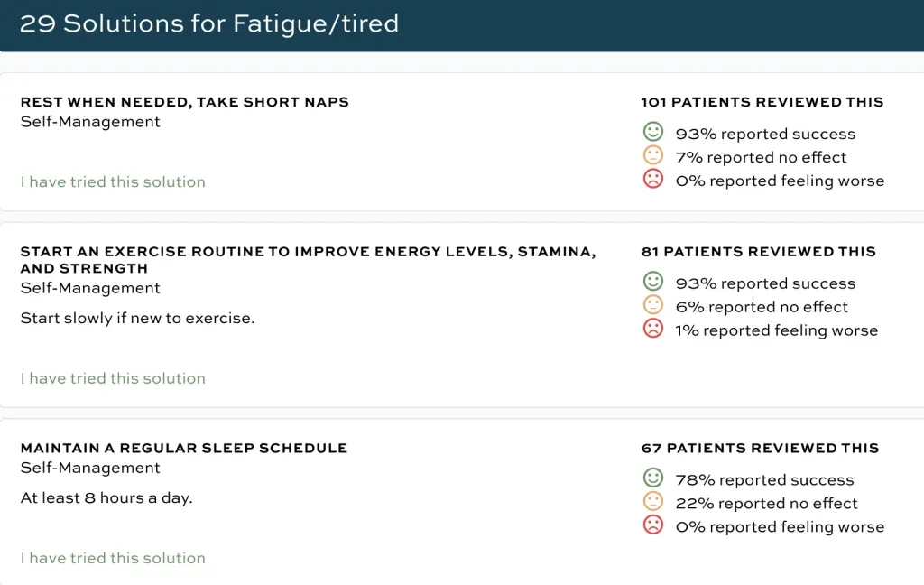Open 'Maintain a regular sleep schedule' title

pyautogui.click(x=183, y=448)
